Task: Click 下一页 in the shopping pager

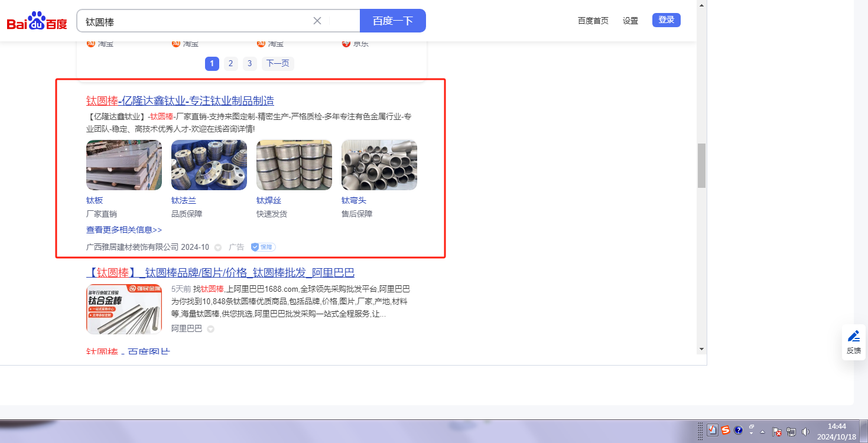Action: click(278, 64)
